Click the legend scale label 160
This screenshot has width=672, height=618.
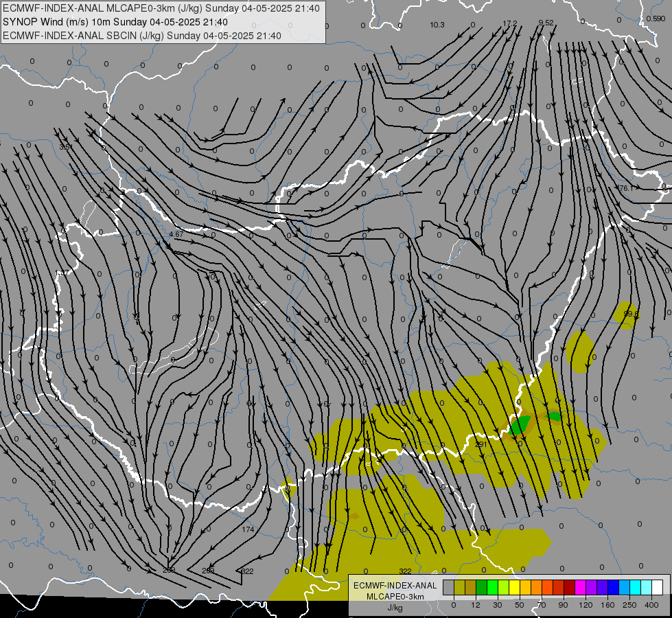(x=607, y=605)
